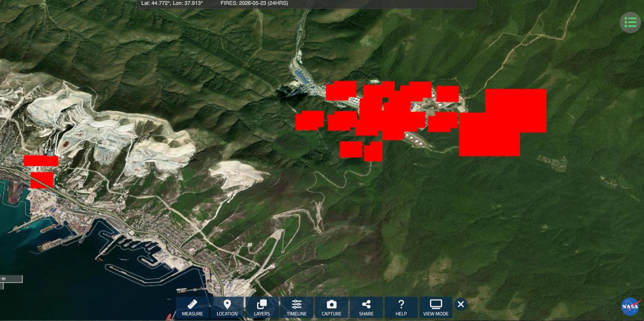Viewport: 644px width, 321px height.
Task: Capture the map with camera tool
Action: tap(332, 307)
